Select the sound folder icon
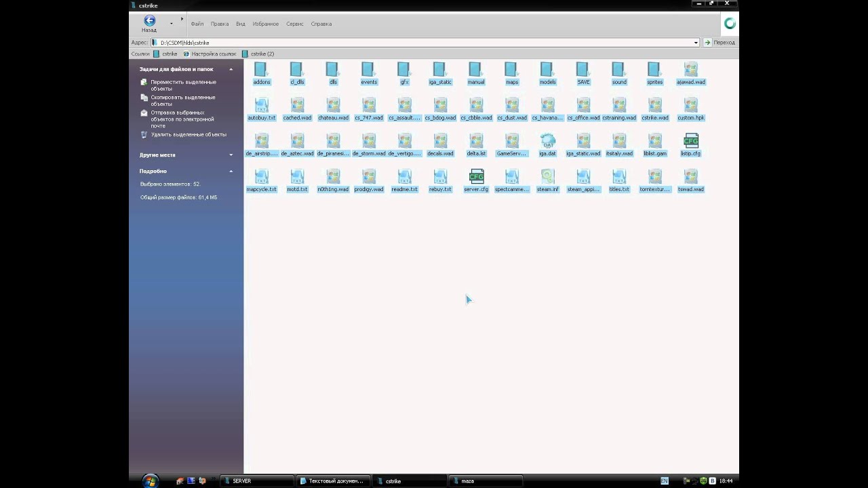Image resolution: width=868 pixels, height=488 pixels. tap(618, 69)
